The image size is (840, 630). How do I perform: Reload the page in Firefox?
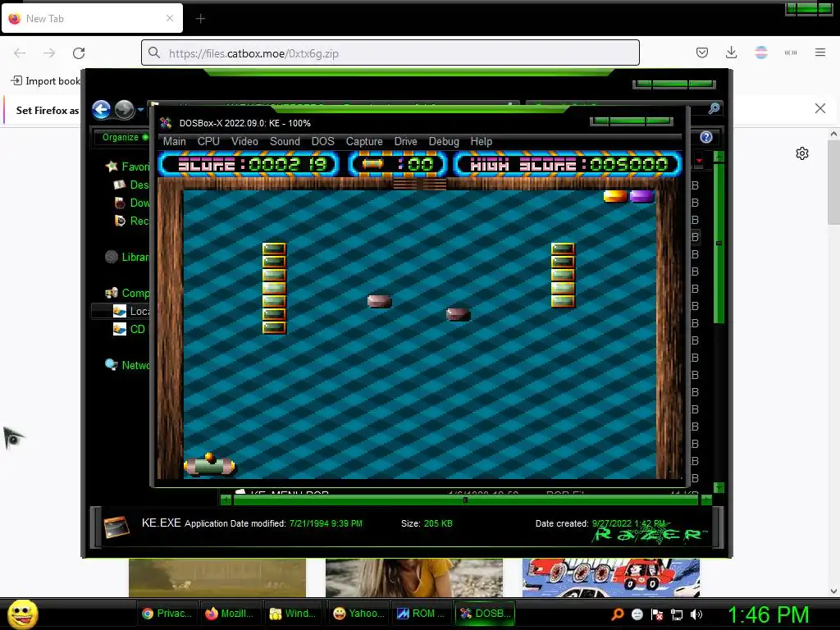pos(79,53)
